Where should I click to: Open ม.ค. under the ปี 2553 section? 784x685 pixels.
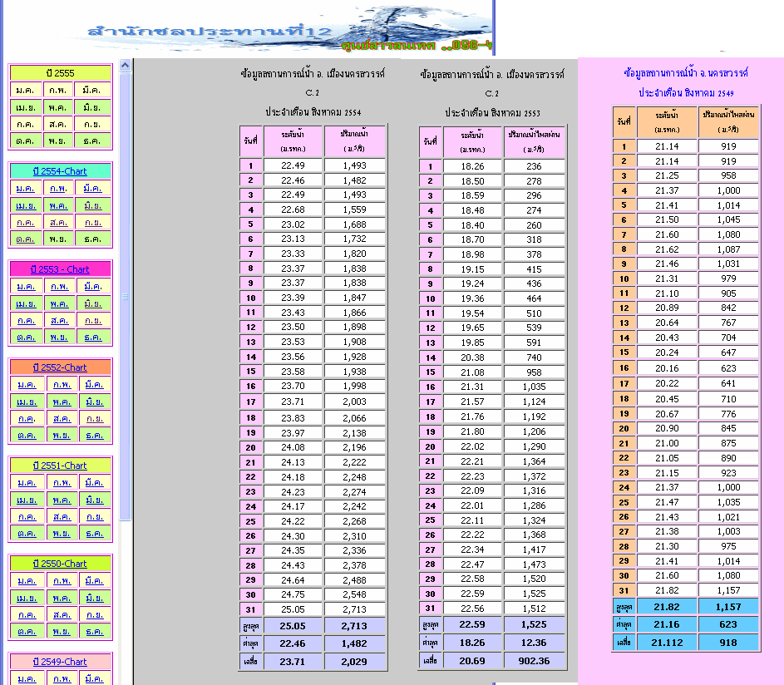click(x=26, y=287)
